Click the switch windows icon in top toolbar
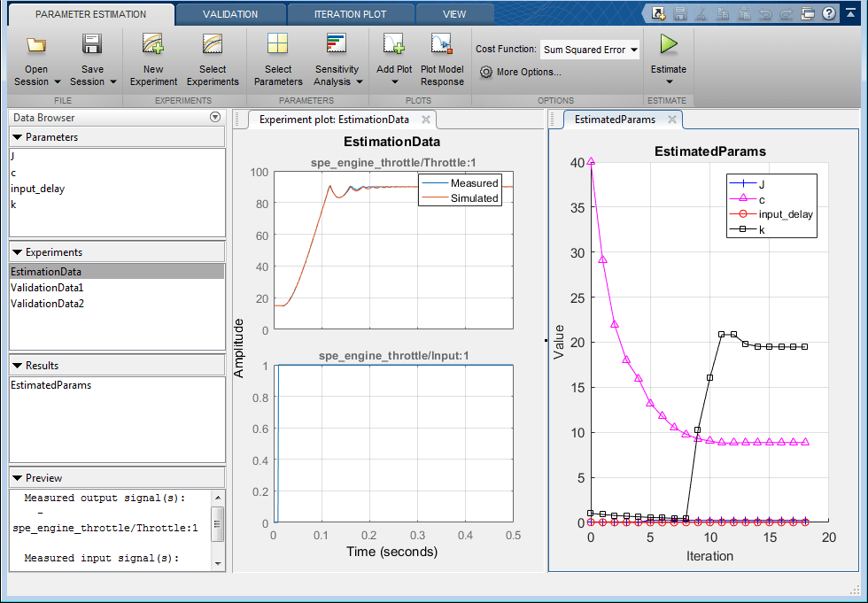This screenshot has width=868, height=603. click(x=807, y=13)
